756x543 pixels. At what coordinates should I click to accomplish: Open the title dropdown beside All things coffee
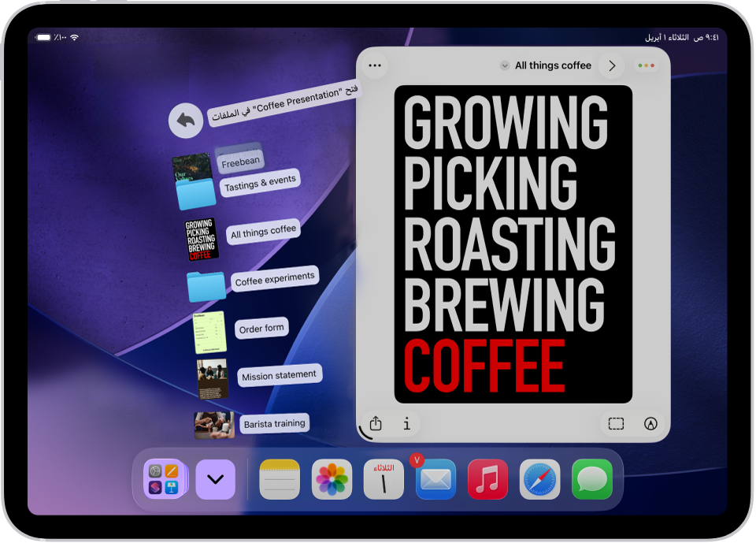tap(505, 65)
